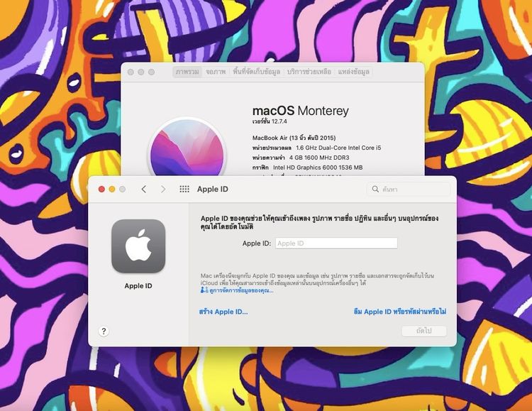
Task: Open the สร้าง Apple ID... link
Action: 223,312
